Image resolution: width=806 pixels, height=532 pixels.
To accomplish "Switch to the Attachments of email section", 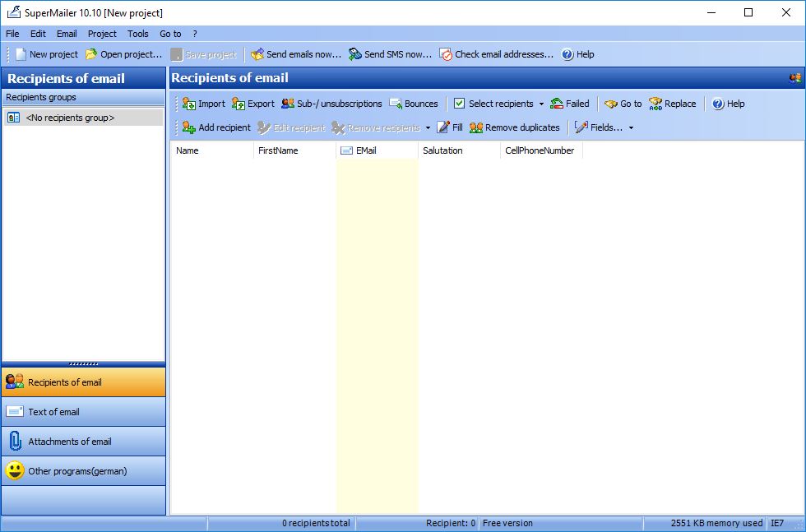I will [83, 442].
